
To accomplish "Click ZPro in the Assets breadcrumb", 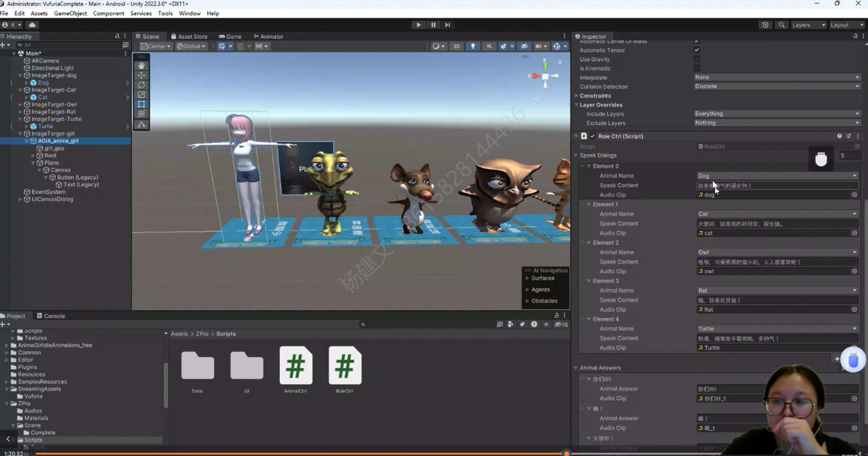I will [x=202, y=334].
